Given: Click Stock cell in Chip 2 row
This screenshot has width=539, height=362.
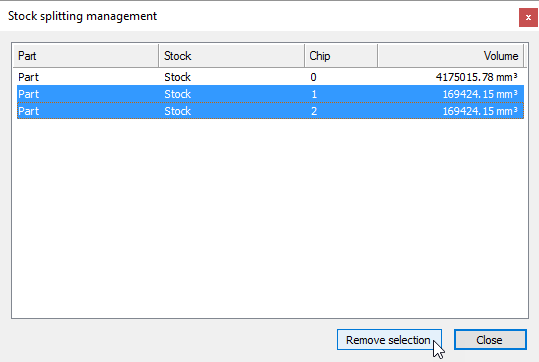Looking at the screenshot, I should (177, 111).
